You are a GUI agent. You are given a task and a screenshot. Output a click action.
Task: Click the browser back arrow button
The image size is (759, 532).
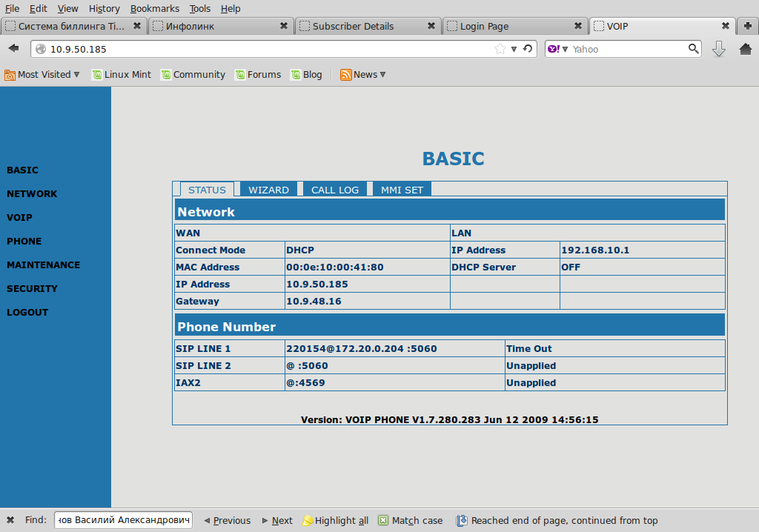(13, 49)
